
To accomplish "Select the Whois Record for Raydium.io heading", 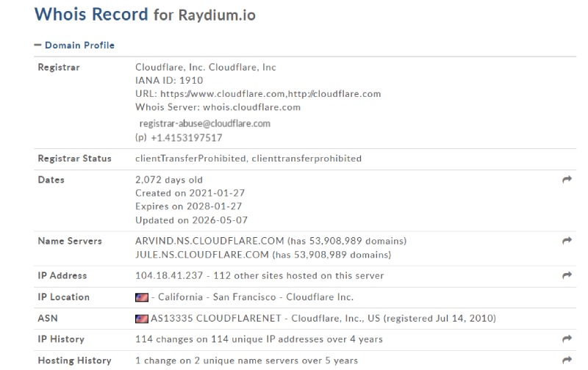I will point(145,15).
